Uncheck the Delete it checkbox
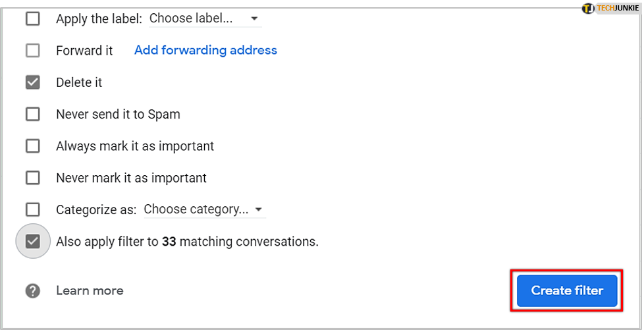 click(32, 82)
